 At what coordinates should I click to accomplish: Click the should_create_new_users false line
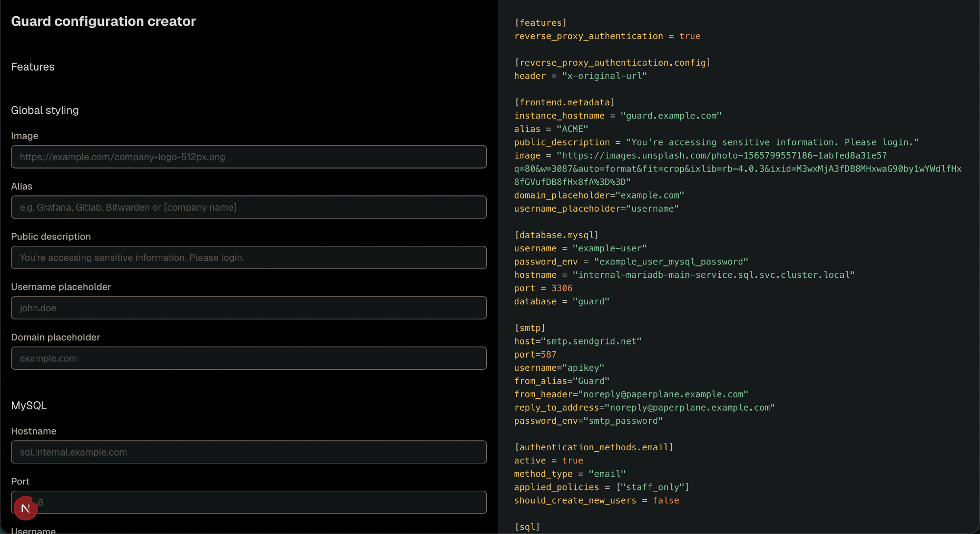596,501
